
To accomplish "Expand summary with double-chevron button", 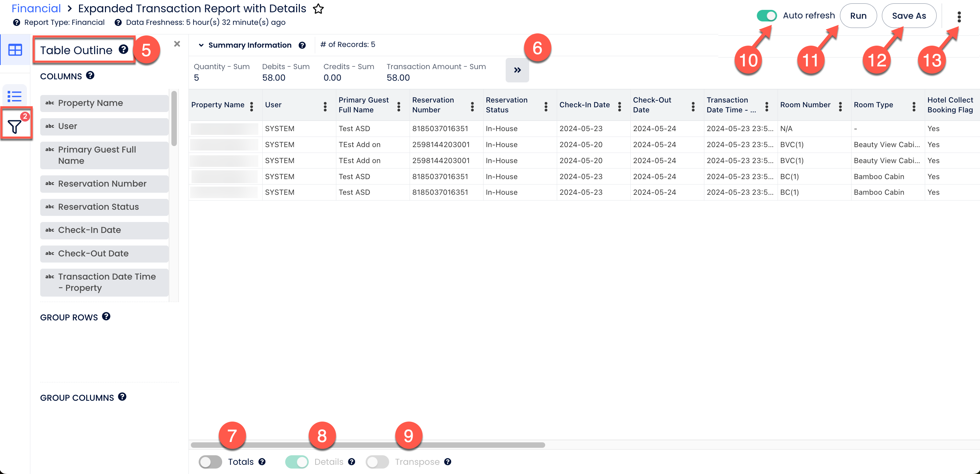I will pos(517,70).
